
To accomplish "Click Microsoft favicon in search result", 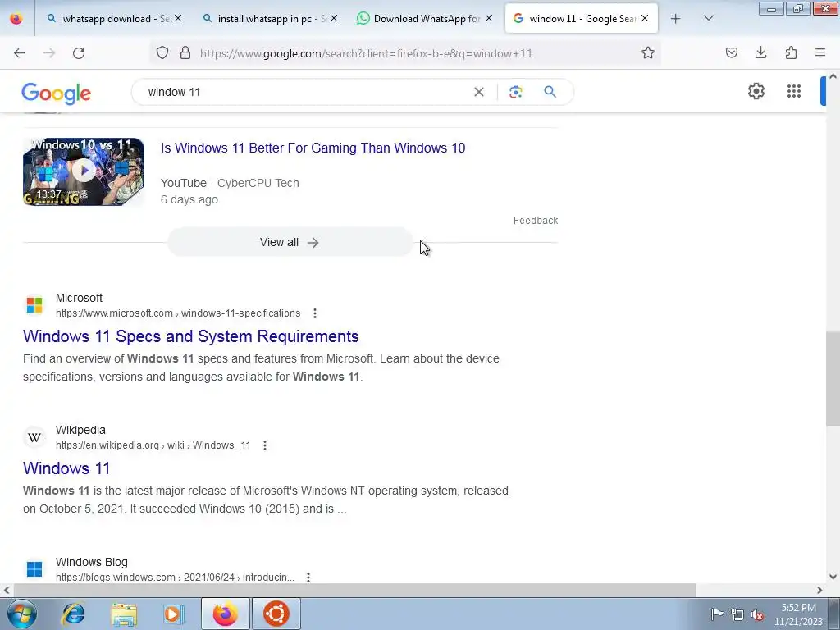I will tap(34, 305).
